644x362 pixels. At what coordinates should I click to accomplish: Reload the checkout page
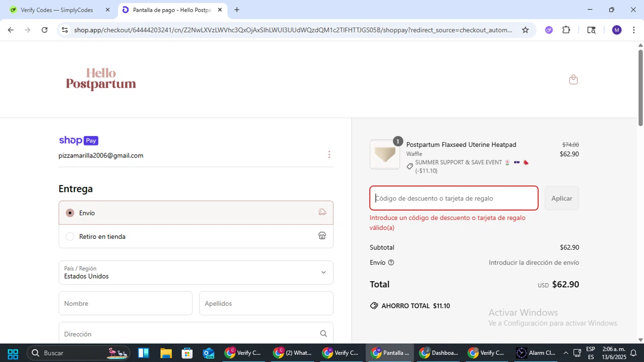pos(44,30)
